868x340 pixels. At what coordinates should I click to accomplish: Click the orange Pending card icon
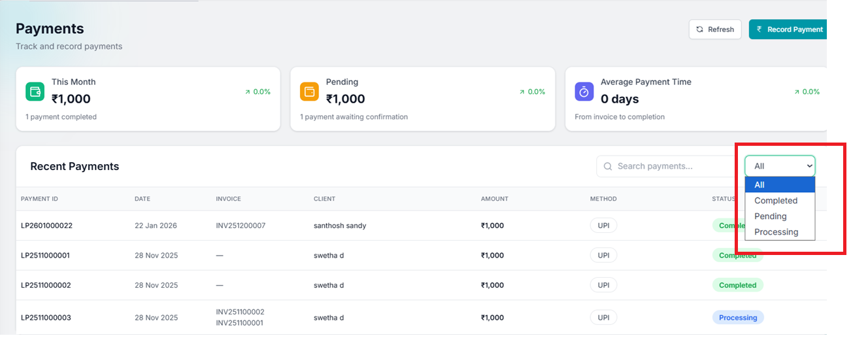(x=309, y=92)
